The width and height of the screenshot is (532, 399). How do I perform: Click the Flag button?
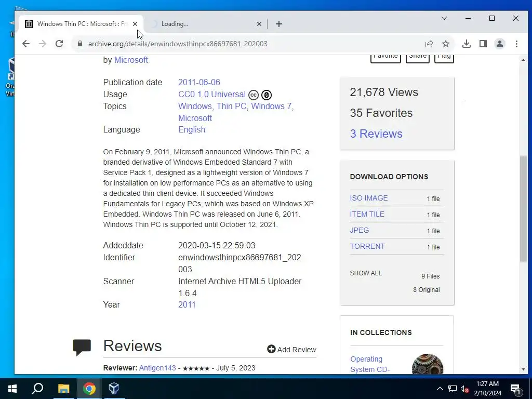pos(444,58)
